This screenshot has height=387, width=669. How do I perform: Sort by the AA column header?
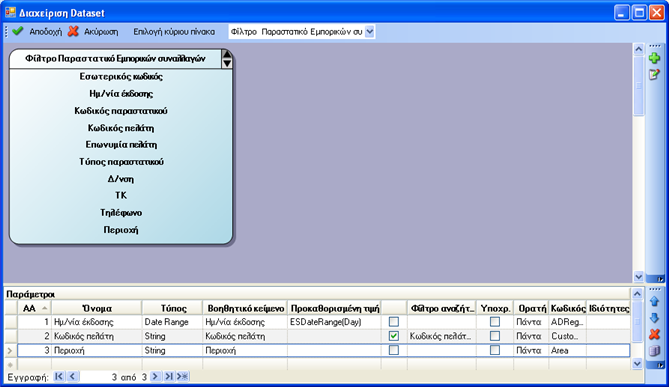34,308
